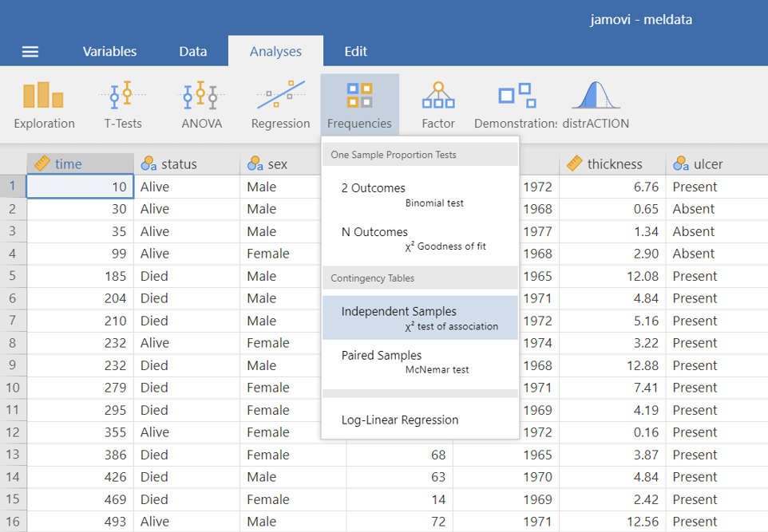Open the distrACTION module menu
768x532 pixels.
pyautogui.click(x=596, y=105)
